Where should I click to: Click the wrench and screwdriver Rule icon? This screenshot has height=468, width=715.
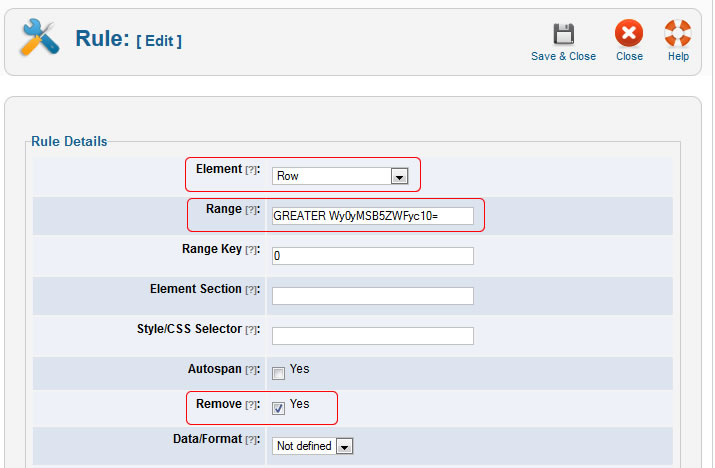click(x=40, y=39)
